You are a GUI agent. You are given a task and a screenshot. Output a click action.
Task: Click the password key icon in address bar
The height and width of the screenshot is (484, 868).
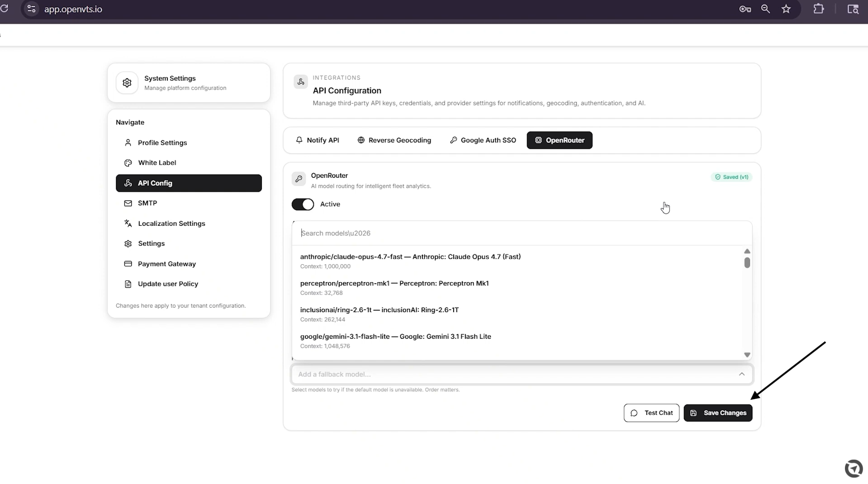pos(745,9)
